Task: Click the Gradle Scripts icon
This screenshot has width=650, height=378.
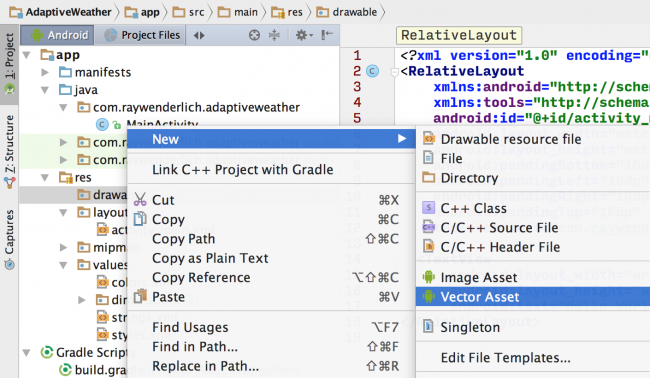Action: click(47, 352)
